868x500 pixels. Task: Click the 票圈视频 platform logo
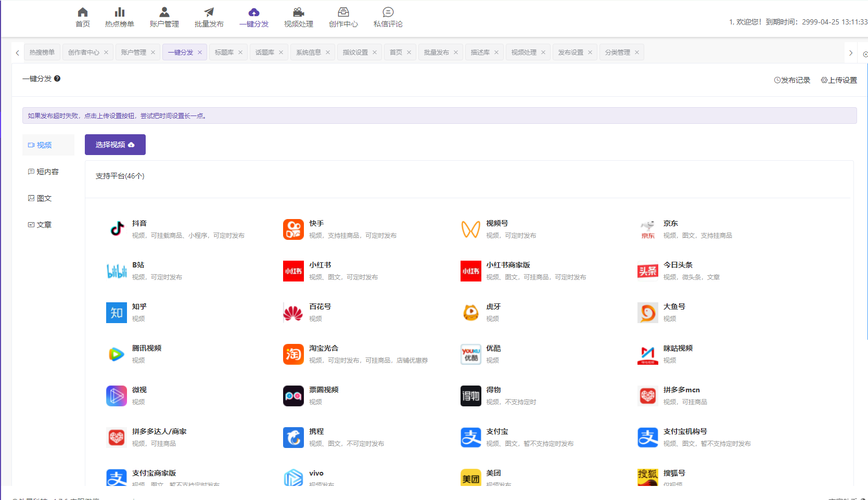(x=293, y=396)
